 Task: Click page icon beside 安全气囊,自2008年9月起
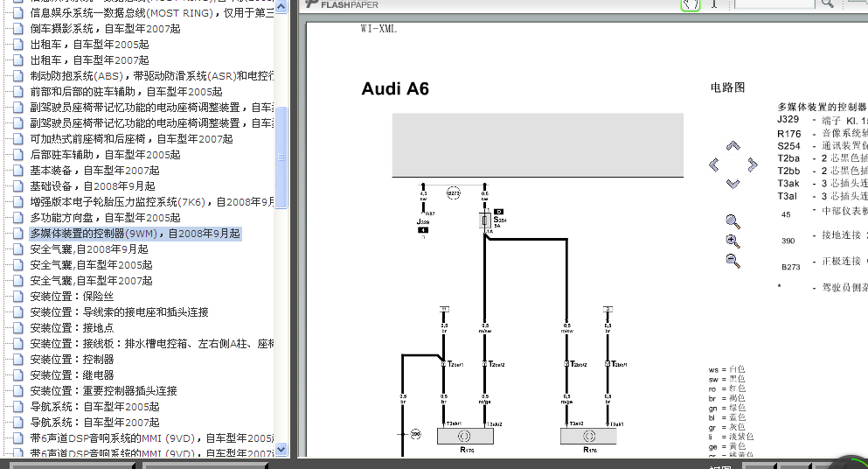pyautogui.click(x=18, y=249)
